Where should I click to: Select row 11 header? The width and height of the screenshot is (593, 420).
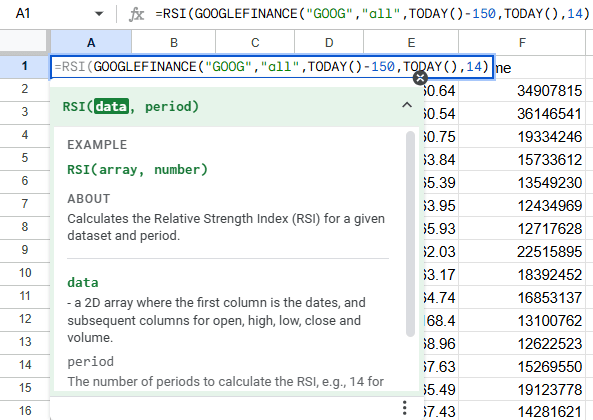(x=25, y=296)
